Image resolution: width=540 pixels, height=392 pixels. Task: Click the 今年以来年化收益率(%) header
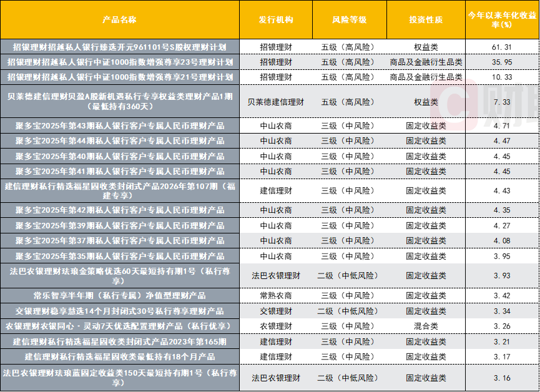tap(502, 19)
